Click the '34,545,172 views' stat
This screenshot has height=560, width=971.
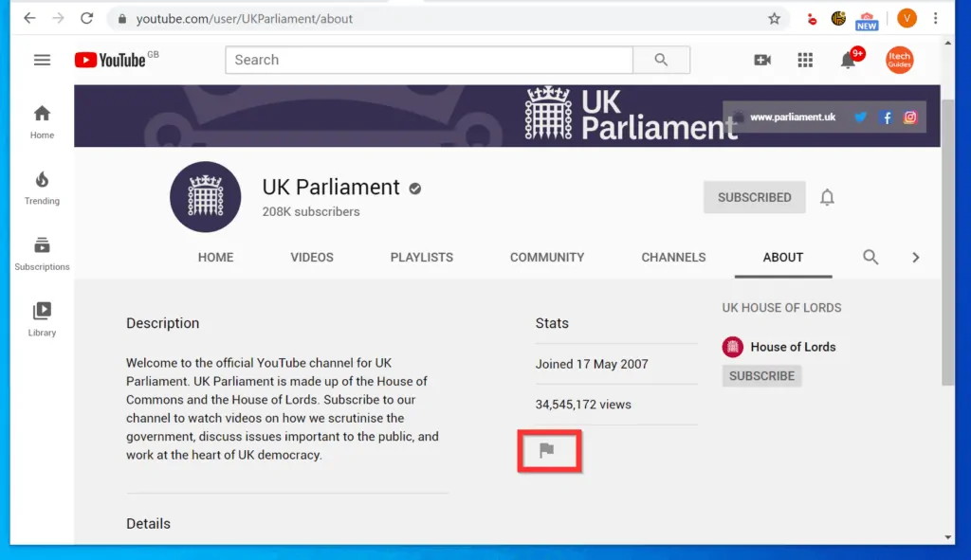click(583, 405)
